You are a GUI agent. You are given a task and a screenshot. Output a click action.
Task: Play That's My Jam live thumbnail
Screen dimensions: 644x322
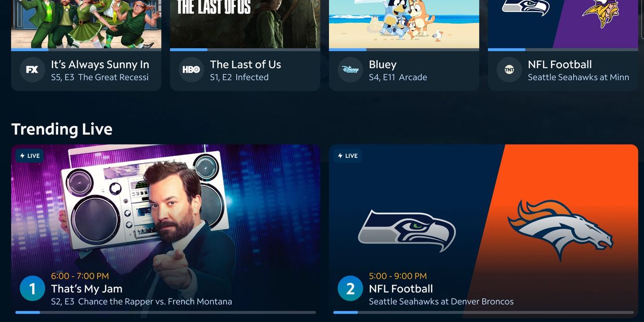tap(166, 231)
